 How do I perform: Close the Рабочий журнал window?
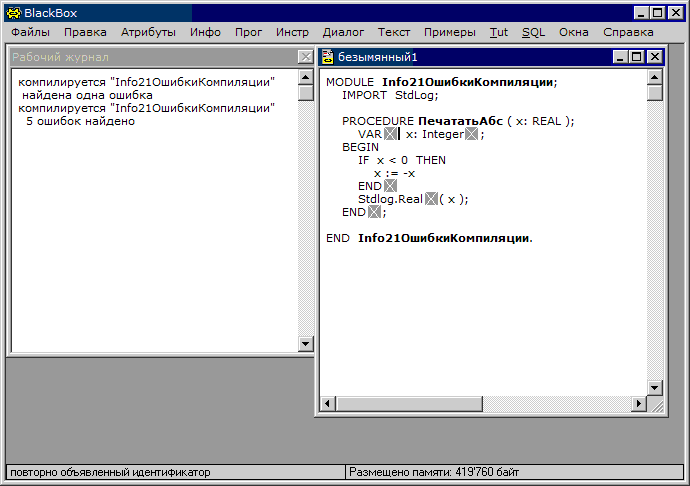(x=305, y=57)
